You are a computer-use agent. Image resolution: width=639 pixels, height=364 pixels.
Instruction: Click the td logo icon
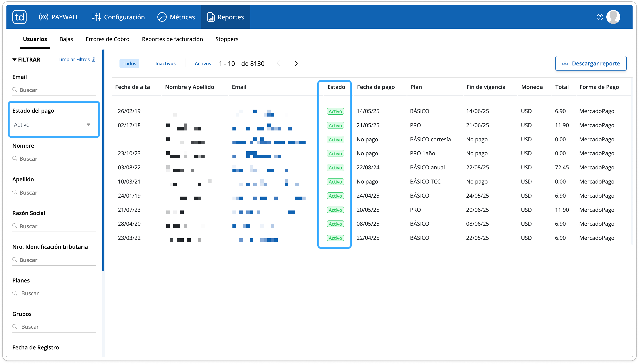(19, 17)
